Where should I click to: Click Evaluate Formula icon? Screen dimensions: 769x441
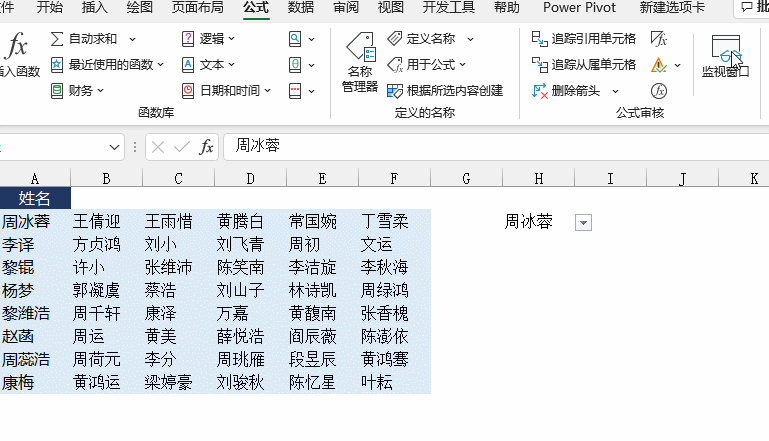[x=659, y=91]
